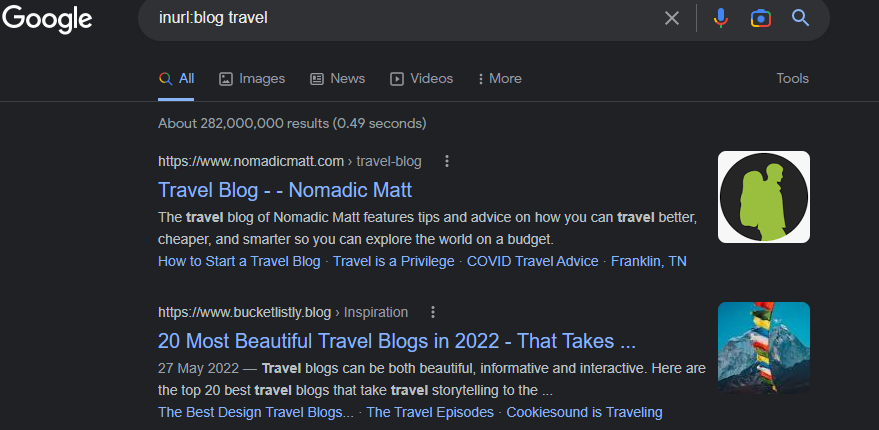Open three-dot options for Bucketlistly result
Screen dimensions: 879x430
tap(433, 312)
